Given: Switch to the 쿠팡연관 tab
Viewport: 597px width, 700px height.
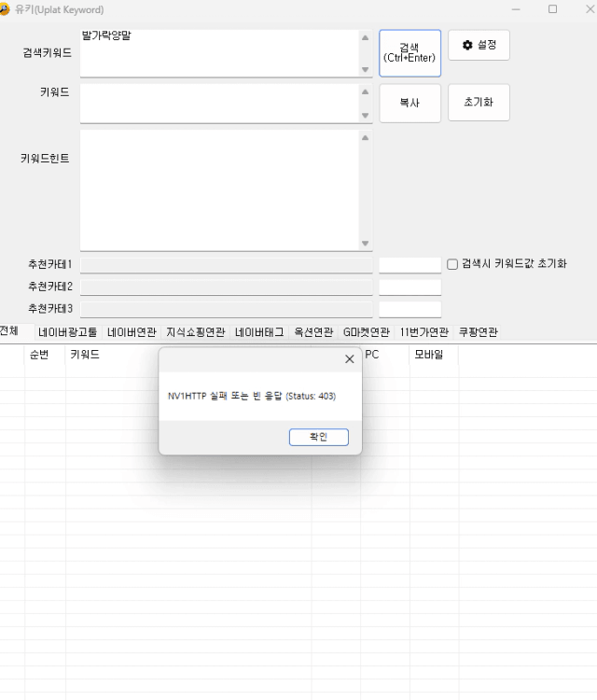Looking at the screenshot, I should [478, 332].
